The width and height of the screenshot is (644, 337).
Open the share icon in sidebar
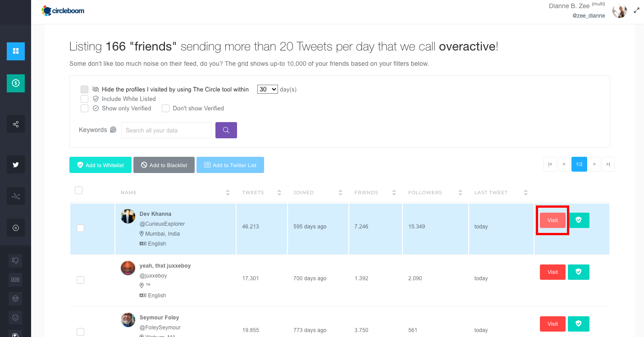[16, 124]
